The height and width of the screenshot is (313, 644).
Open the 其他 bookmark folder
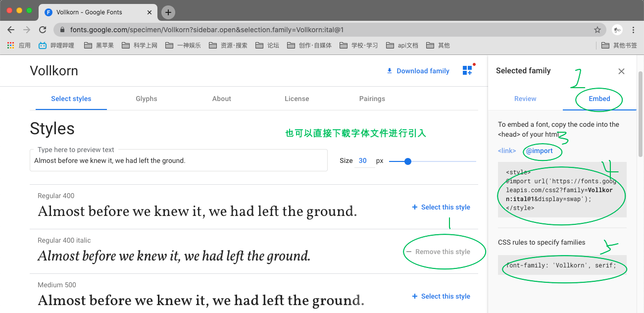point(438,46)
